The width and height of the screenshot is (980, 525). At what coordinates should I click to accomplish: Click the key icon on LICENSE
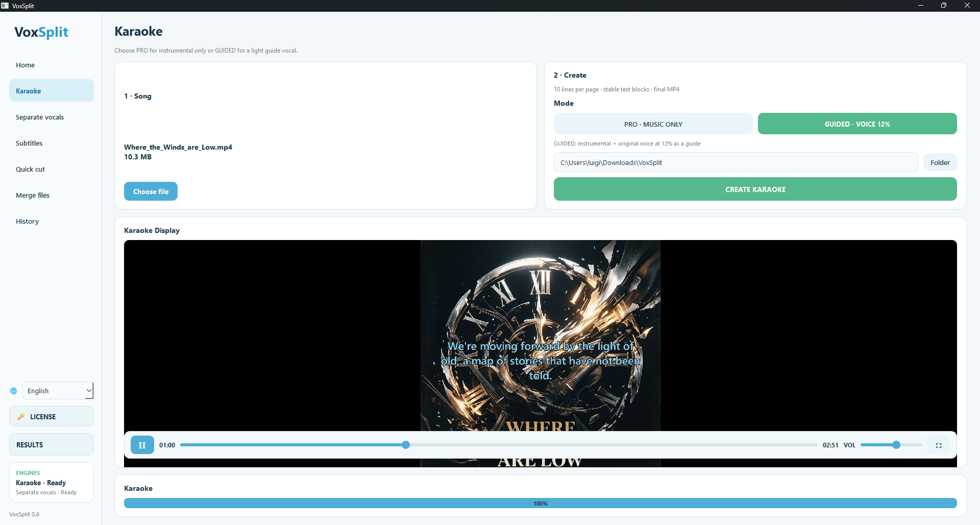click(x=21, y=417)
